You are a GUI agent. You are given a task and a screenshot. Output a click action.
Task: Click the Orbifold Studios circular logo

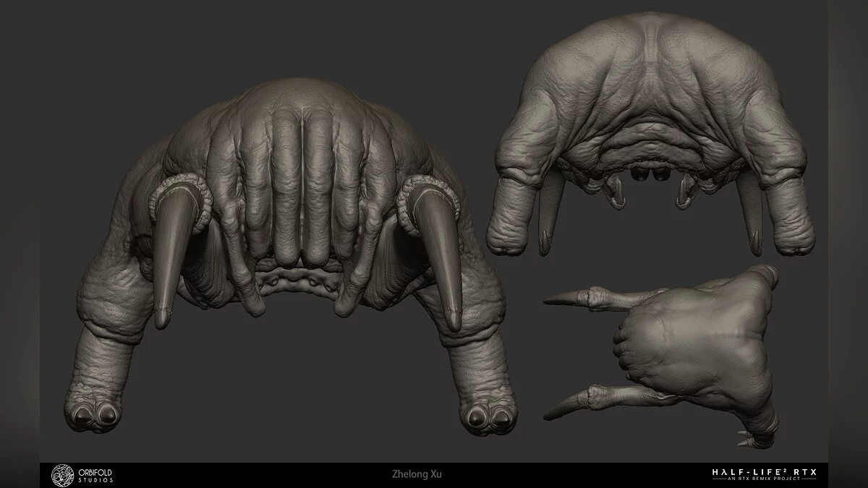64,475
